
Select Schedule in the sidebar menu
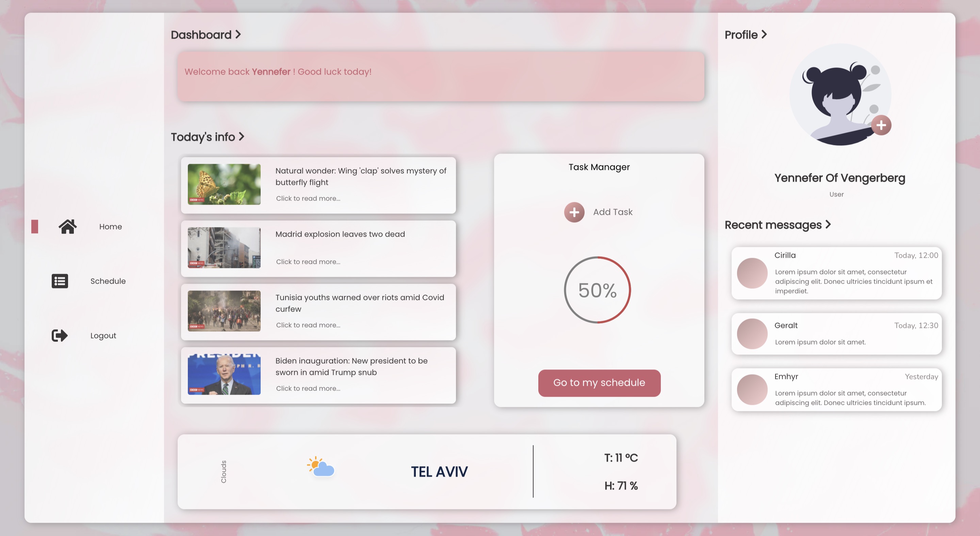pos(108,281)
